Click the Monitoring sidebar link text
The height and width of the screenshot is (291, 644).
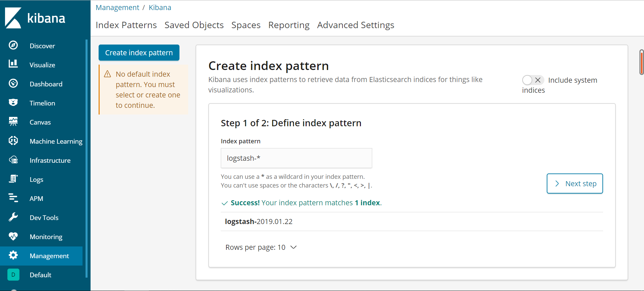click(46, 237)
